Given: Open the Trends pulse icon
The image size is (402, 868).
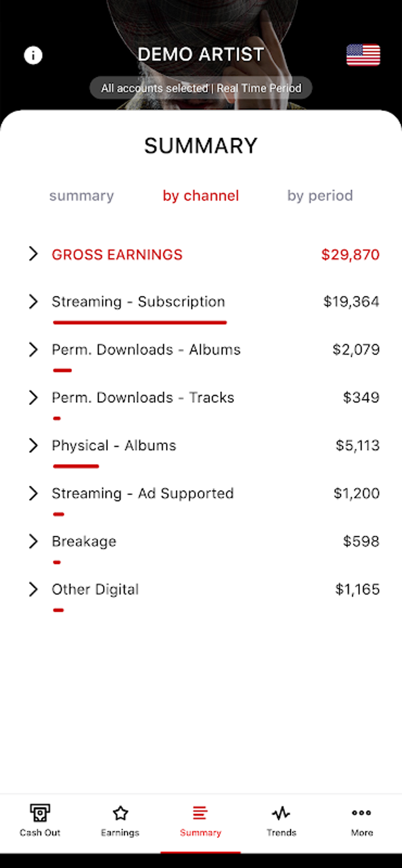Looking at the screenshot, I should (x=281, y=813).
